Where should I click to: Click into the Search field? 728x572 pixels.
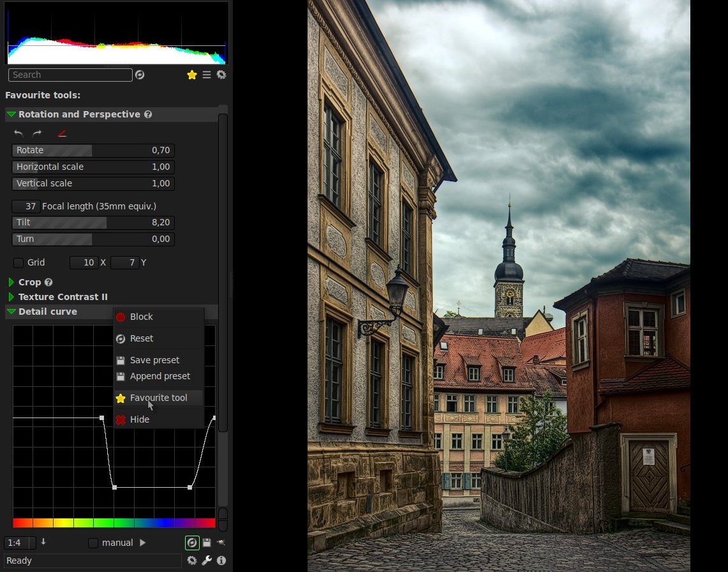tap(70, 75)
